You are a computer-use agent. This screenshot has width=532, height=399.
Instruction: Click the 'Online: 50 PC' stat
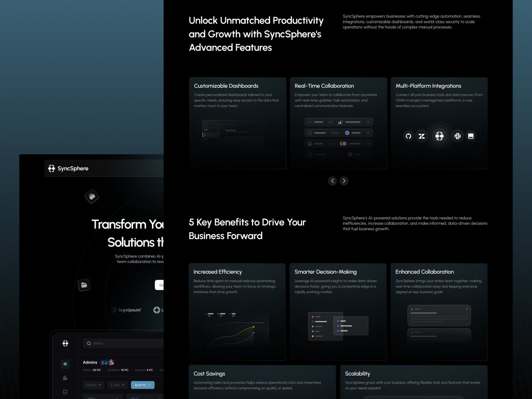pos(92,370)
